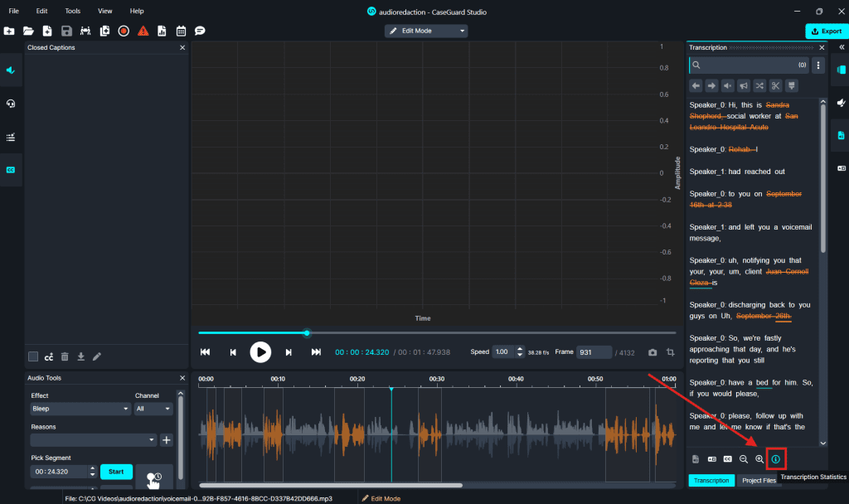Click the crop icon beside the camera

[670, 352]
